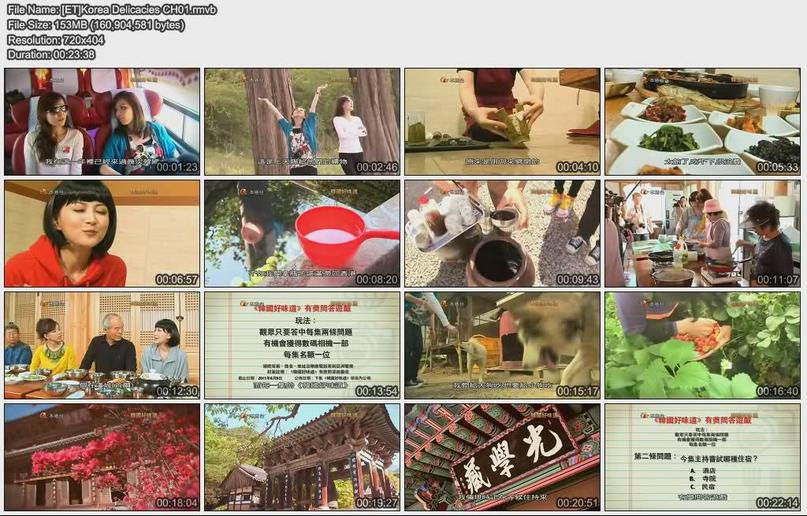Select thumbnail of woman in red hoodie

pyautogui.click(x=102, y=234)
